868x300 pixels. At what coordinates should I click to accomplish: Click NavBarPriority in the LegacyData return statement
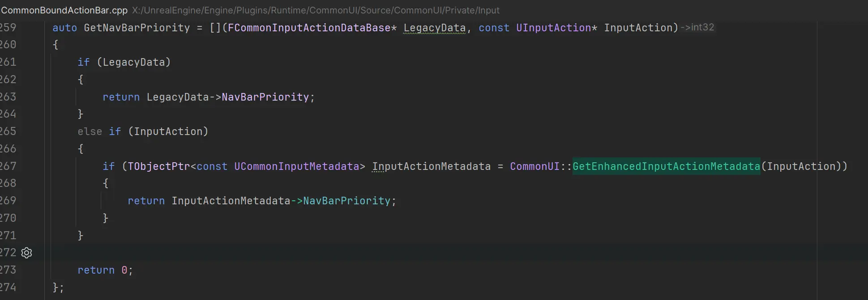click(265, 97)
